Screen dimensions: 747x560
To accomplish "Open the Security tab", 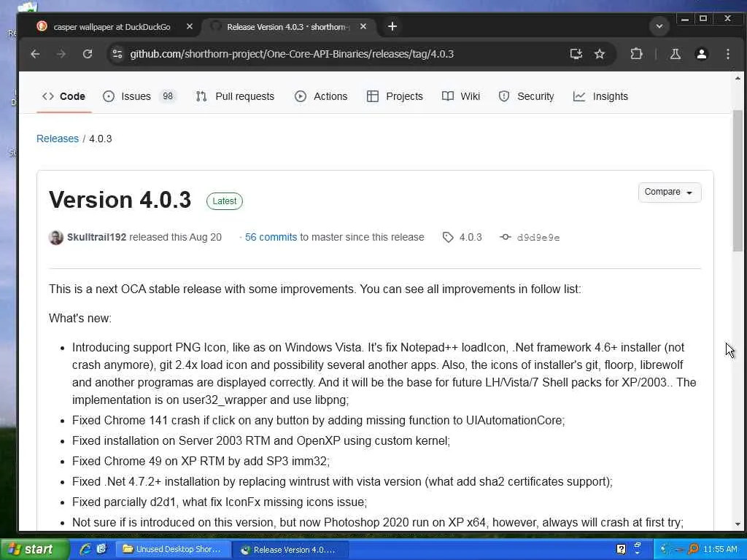I will coord(527,97).
